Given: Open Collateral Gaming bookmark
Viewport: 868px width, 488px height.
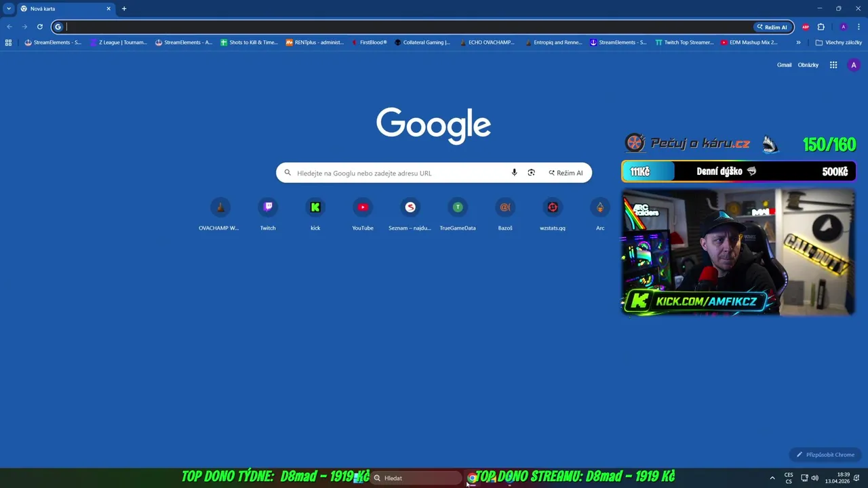Looking at the screenshot, I should 422,42.
